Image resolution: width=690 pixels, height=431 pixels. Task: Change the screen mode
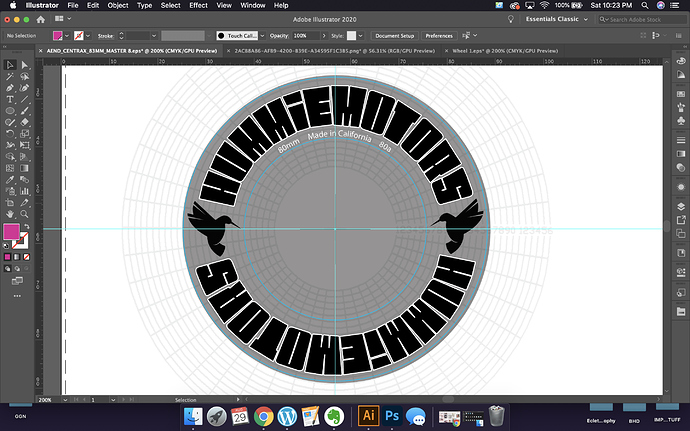[17, 281]
